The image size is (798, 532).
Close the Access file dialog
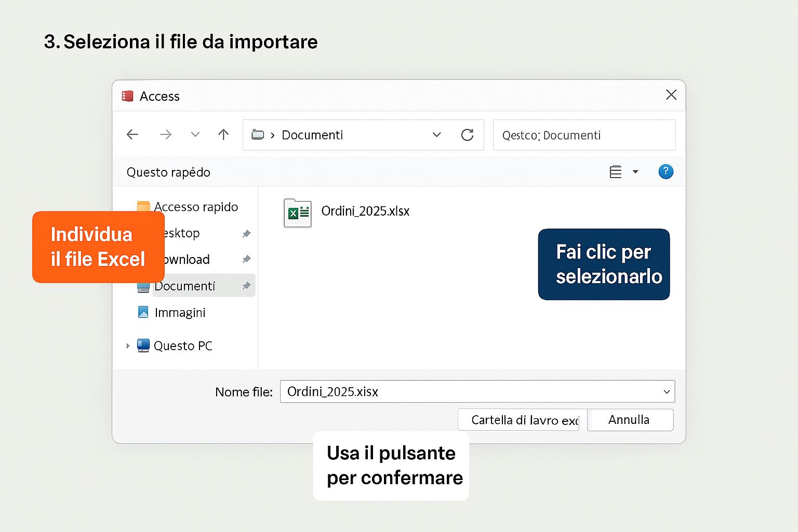(671, 95)
